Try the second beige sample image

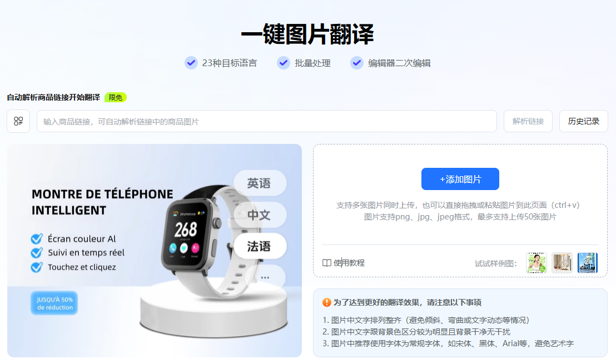pyautogui.click(x=562, y=263)
